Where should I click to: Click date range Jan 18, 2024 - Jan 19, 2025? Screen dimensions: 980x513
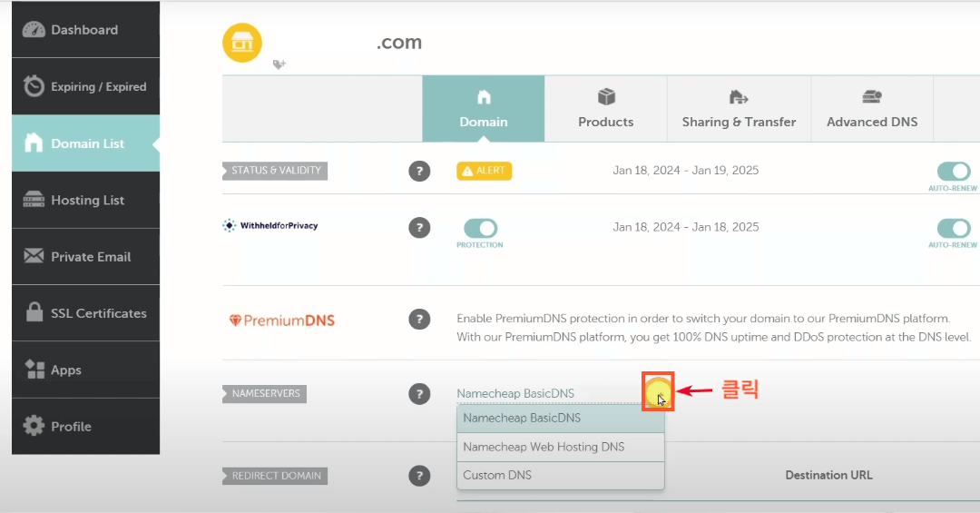point(686,170)
